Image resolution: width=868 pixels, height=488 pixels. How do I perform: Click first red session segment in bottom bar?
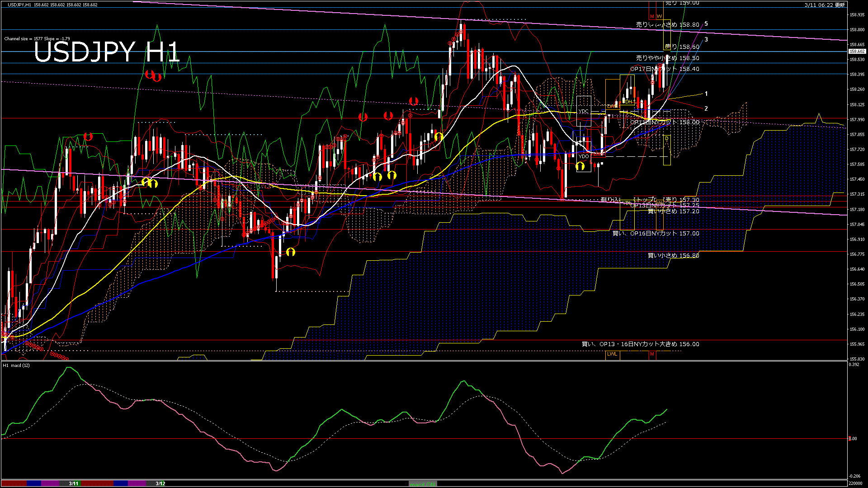click(x=14, y=483)
